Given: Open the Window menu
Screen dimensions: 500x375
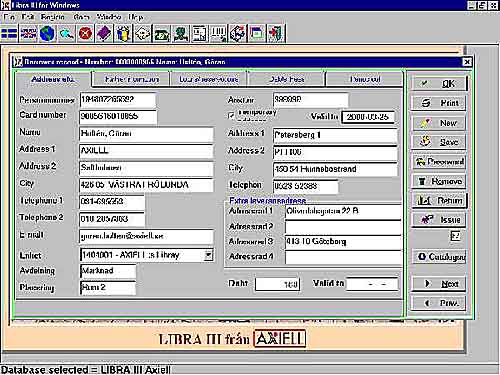Looking at the screenshot, I should 109,17.
